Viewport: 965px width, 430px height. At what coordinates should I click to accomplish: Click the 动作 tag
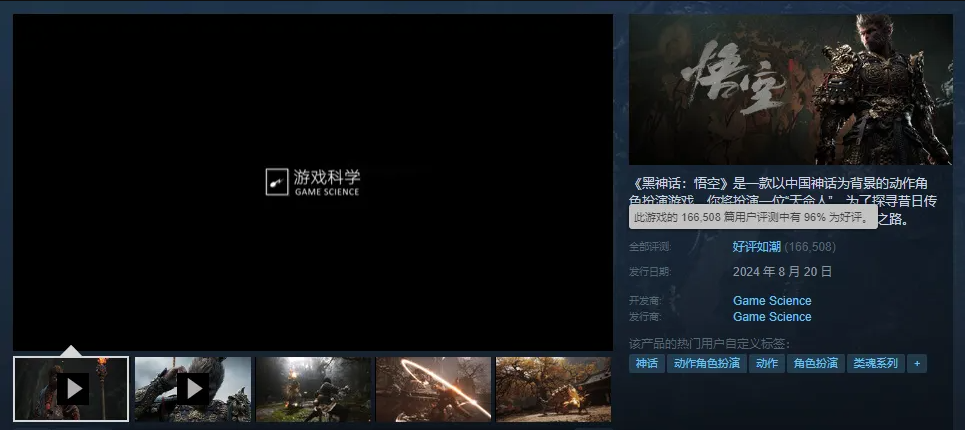766,364
